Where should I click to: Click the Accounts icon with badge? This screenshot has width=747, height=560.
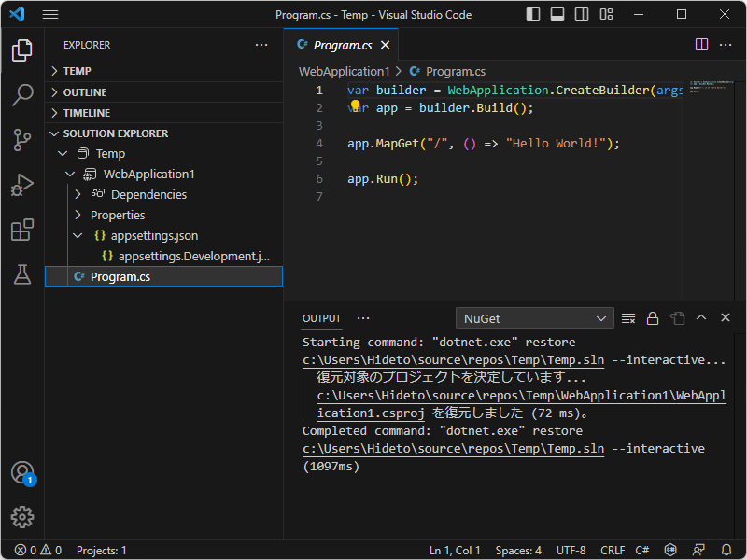point(22,472)
